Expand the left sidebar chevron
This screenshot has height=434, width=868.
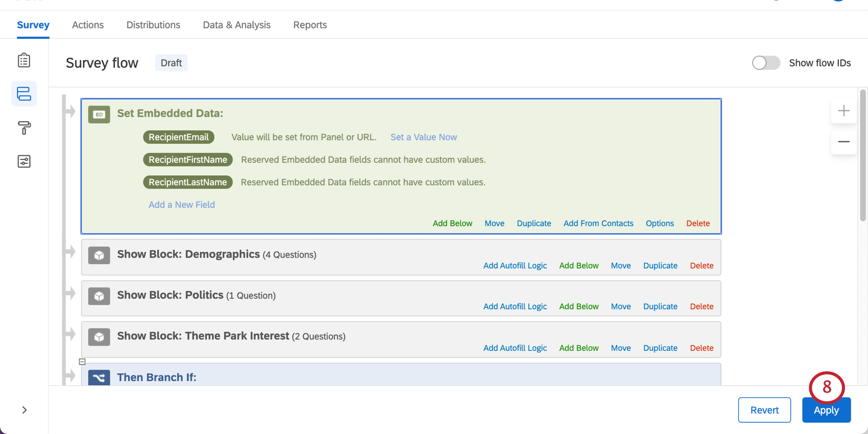click(25, 410)
